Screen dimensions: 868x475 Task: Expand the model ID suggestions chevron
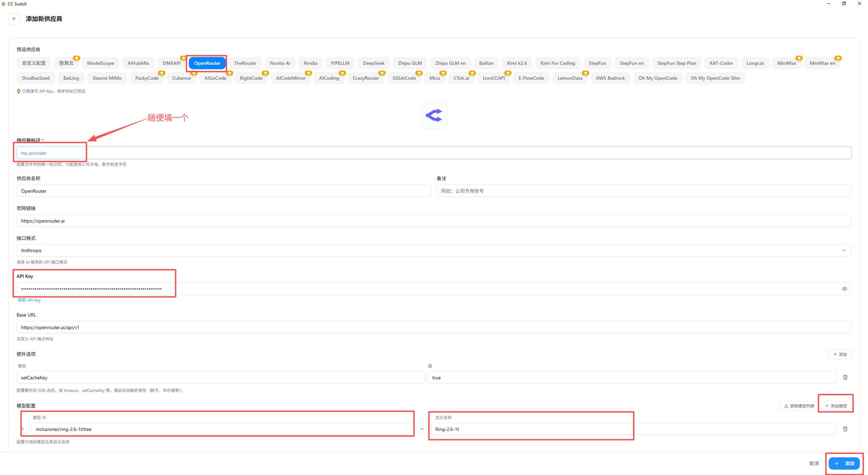[x=422, y=429]
